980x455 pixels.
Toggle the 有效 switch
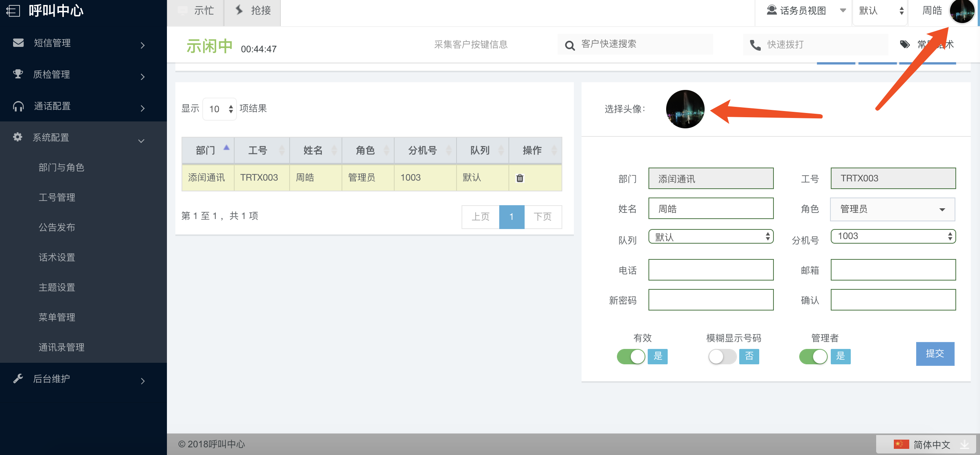coord(631,357)
